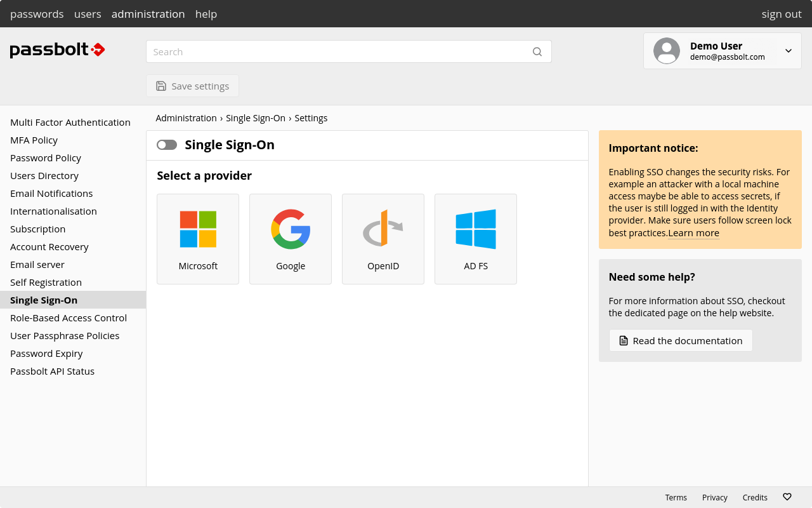The height and width of the screenshot is (508, 812).
Task: Click Administration in the breadcrumb
Action: [186, 118]
